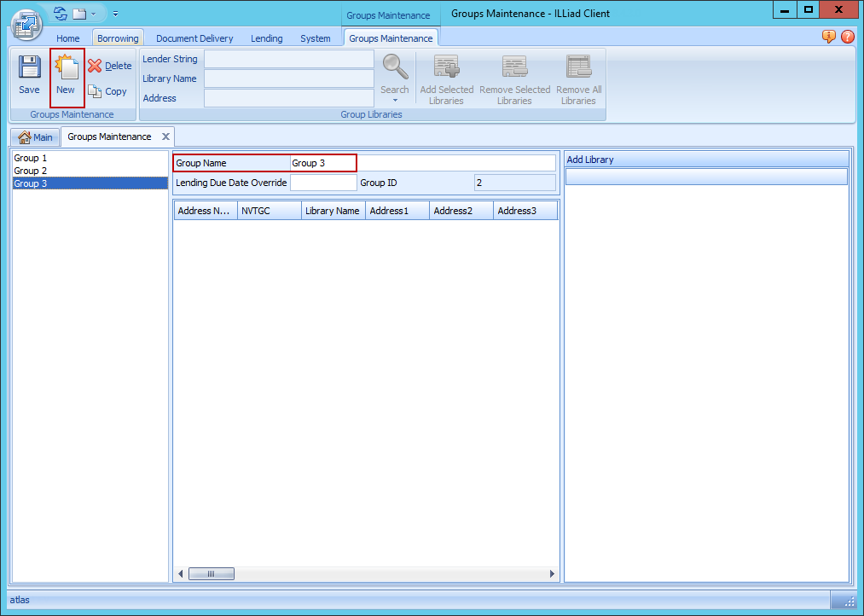864x616 pixels.
Task: Click the horizontal scrollbar thumb in grid
Action: [211, 574]
